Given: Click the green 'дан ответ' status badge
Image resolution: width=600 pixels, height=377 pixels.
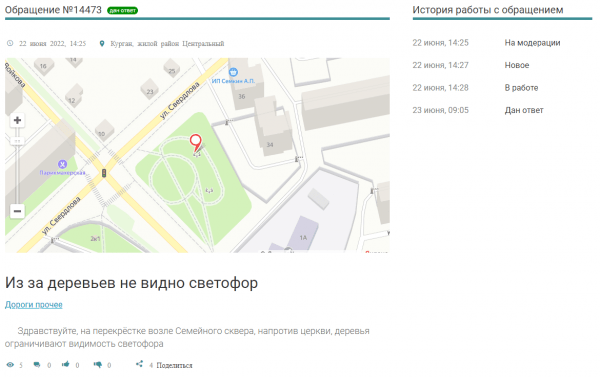Looking at the screenshot, I should tap(122, 10).
